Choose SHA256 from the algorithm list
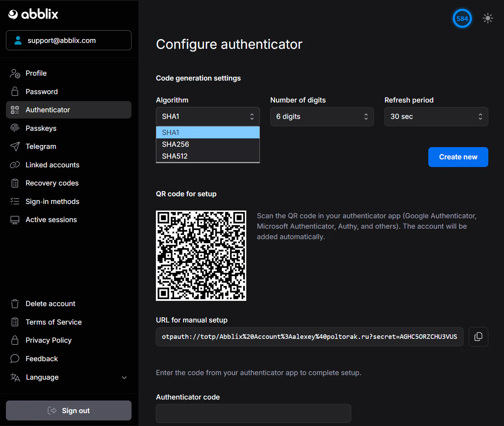The image size is (504, 426). [x=208, y=144]
